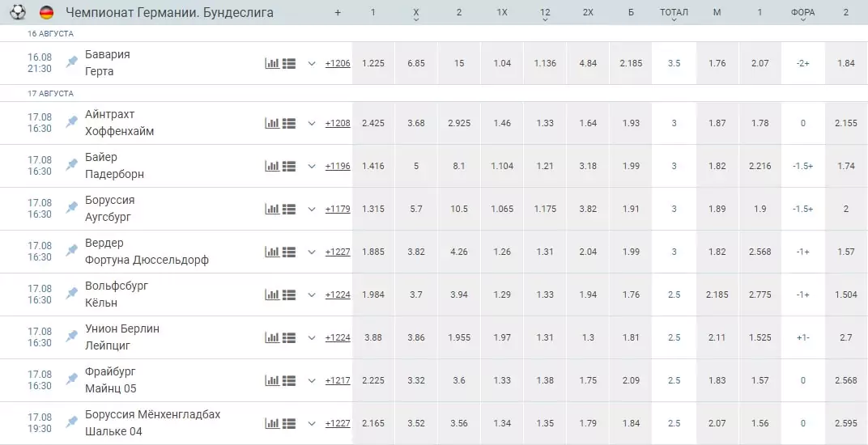Open list view icon for Унион Берлин – Лейпциг
Screen dimensions: 868x445
288,337
